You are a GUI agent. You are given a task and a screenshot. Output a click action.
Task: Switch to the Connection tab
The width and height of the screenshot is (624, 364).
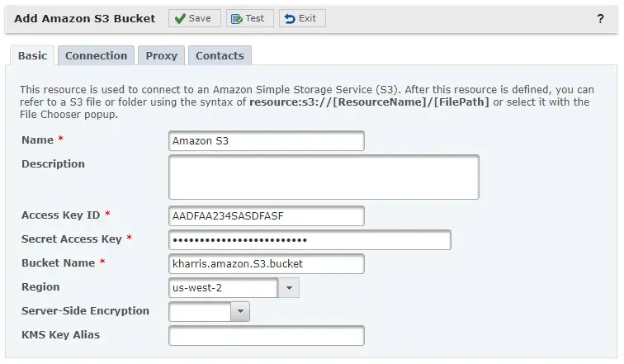pyautogui.click(x=96, y=55)
